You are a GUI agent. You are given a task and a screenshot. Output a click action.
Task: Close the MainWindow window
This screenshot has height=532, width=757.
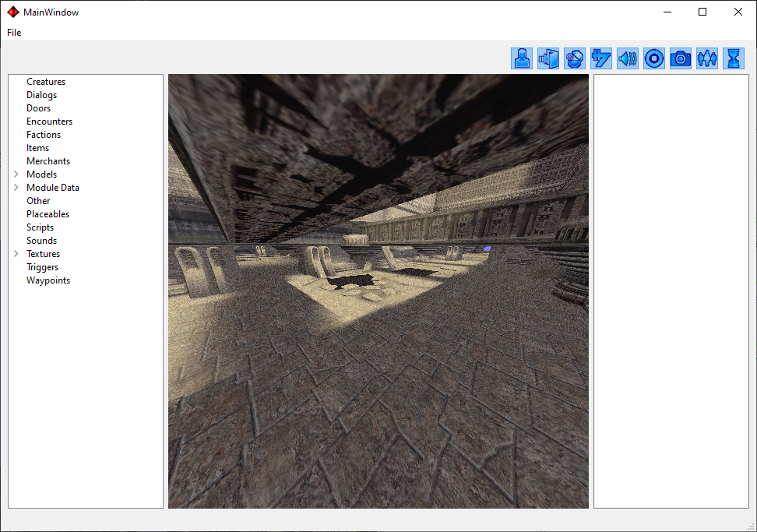pos(738,12)
